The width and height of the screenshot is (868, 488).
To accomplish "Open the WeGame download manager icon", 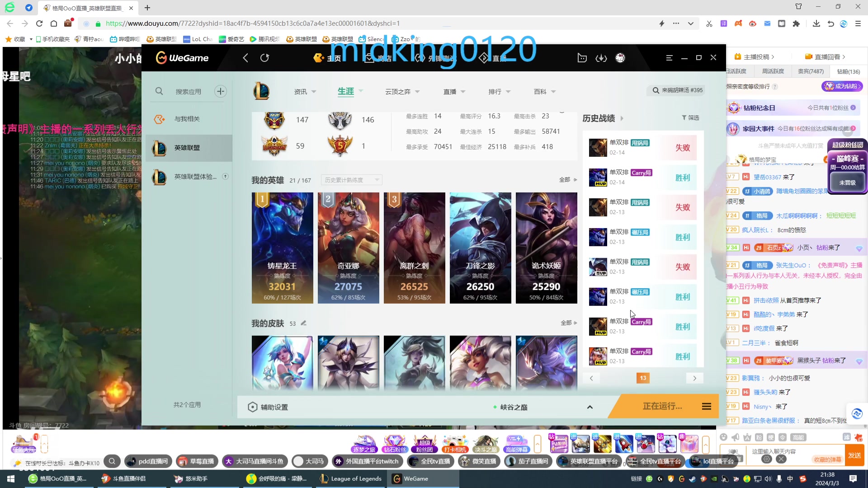I will tap(601, 58).
